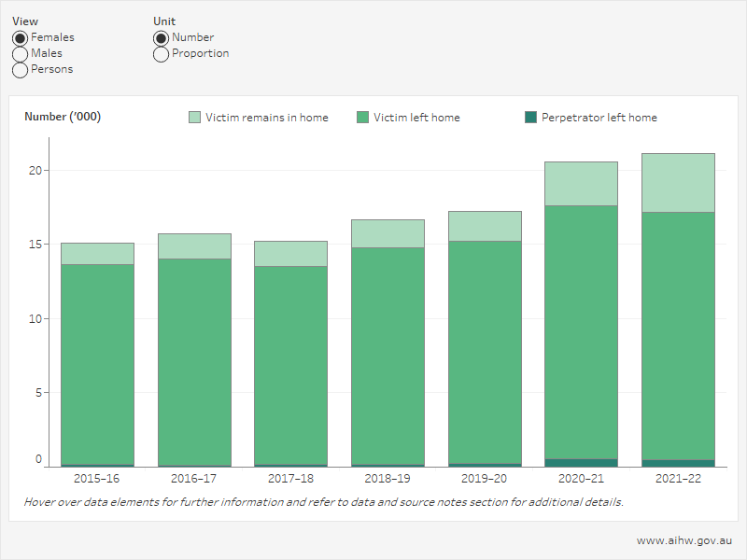Click the 'Victim left home' legend swatch
The height and width of the screenshot is (560, 747).
pos(363,118)
